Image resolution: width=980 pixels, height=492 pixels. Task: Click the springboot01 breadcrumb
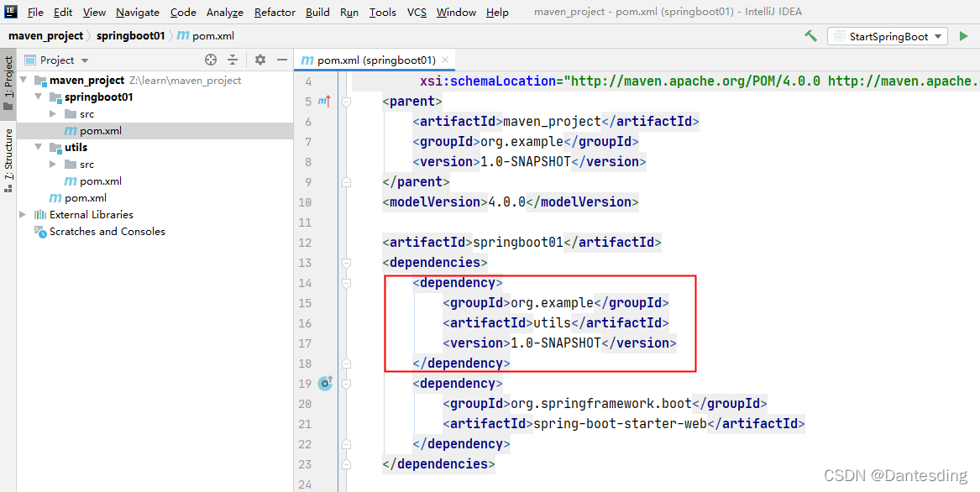click(131, 36)
